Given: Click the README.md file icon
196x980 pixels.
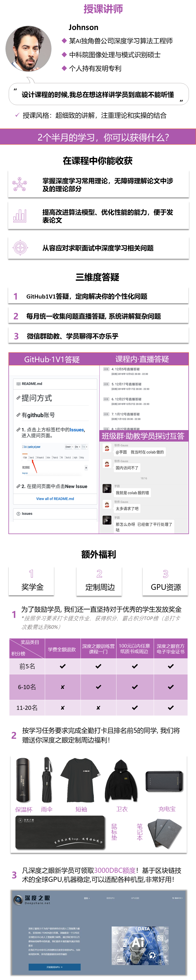Looking at the screenshot, I should pos(18,384).
